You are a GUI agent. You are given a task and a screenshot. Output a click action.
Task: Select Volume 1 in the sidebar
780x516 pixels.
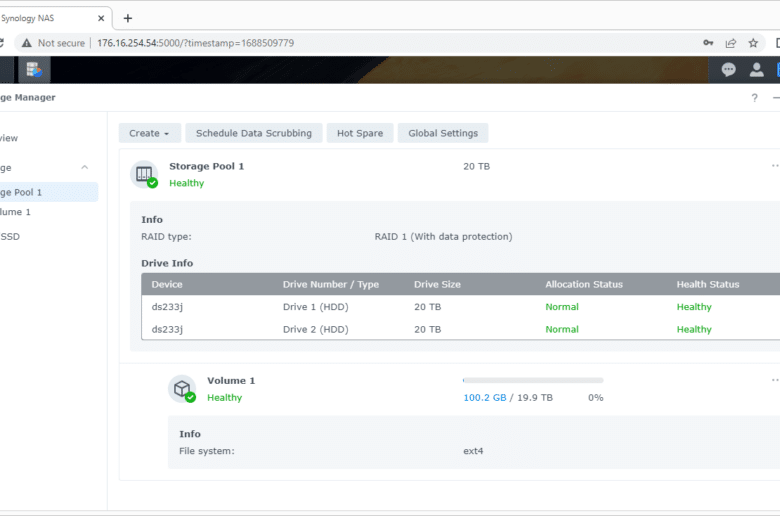[x=49, y=212]
